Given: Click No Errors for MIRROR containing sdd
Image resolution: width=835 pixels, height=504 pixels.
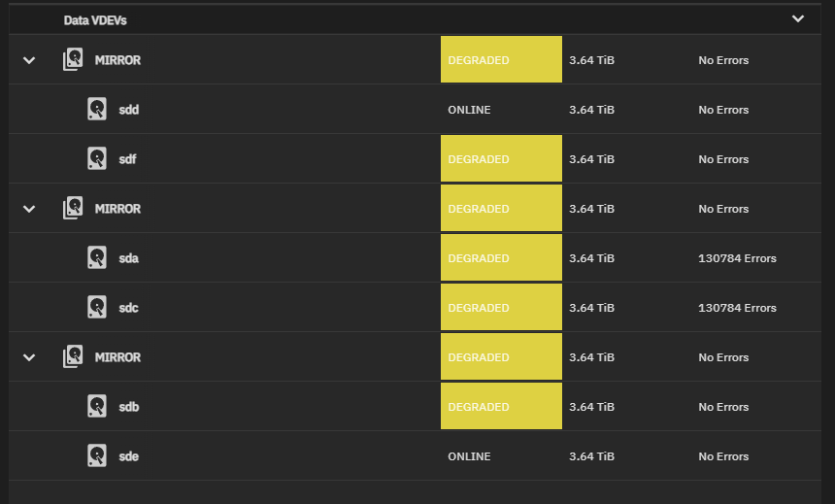Looking at the screenshot, I should (723, 60).
